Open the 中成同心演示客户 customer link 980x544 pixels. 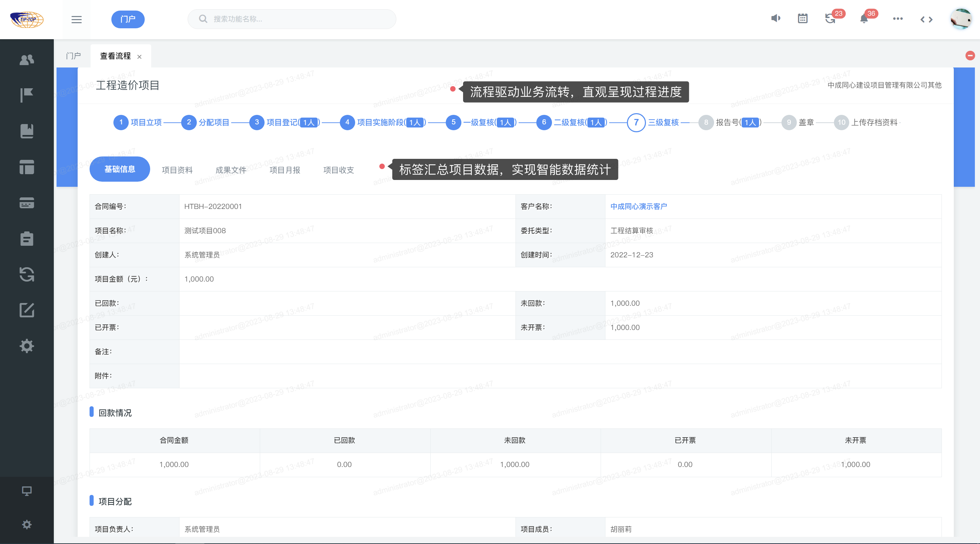tap(638, 206)
